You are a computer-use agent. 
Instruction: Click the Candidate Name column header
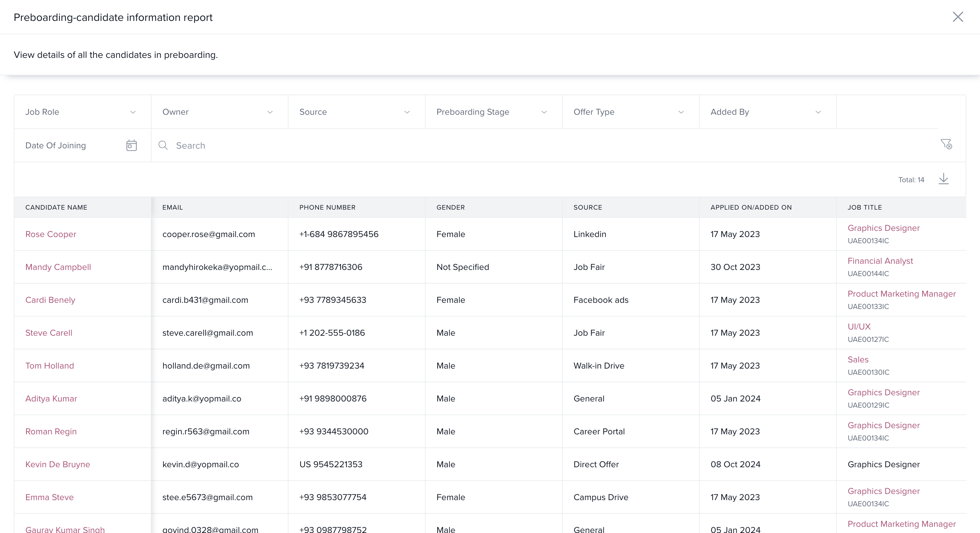[x=56, y=207]
